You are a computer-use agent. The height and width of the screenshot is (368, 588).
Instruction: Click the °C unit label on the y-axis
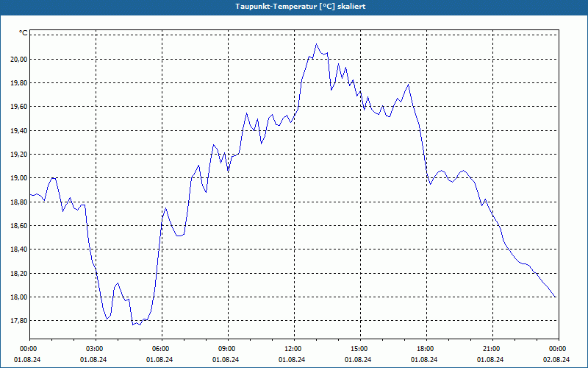click(x=23, y=33)
